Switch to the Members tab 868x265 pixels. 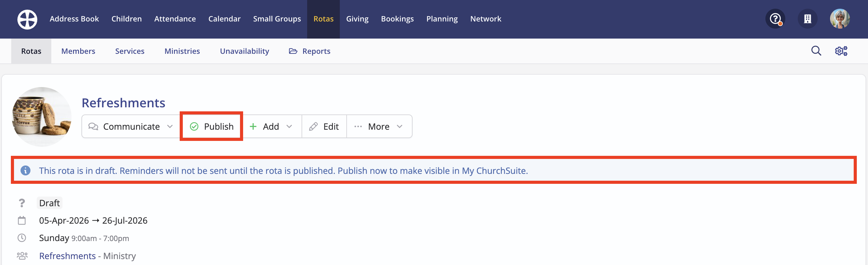(78, 51)
